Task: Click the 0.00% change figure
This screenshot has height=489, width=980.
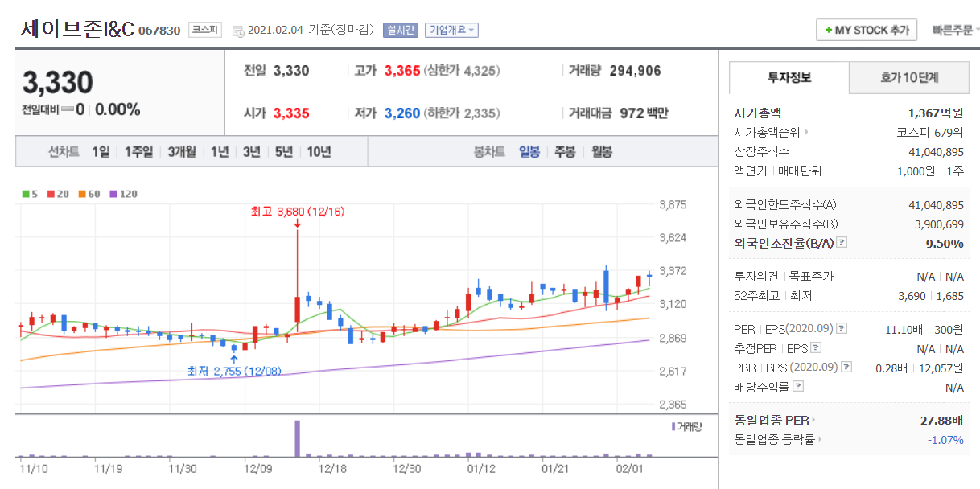Action: click(x=117, y=109)
